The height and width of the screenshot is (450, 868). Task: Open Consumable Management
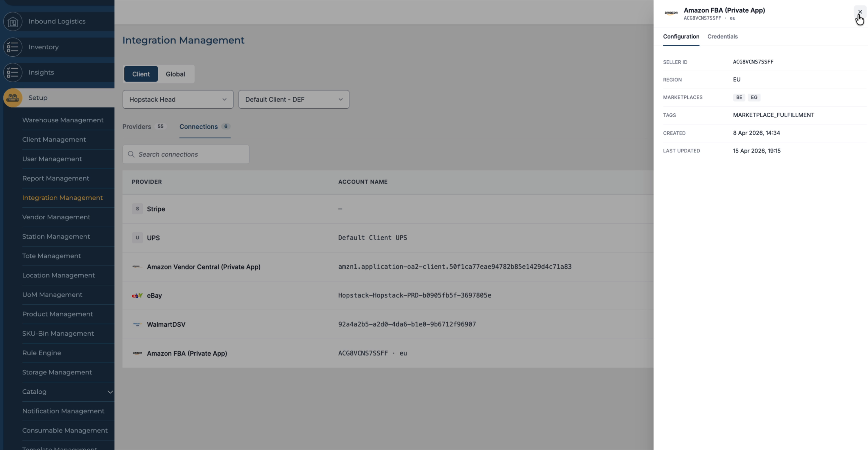coord(65,431)
